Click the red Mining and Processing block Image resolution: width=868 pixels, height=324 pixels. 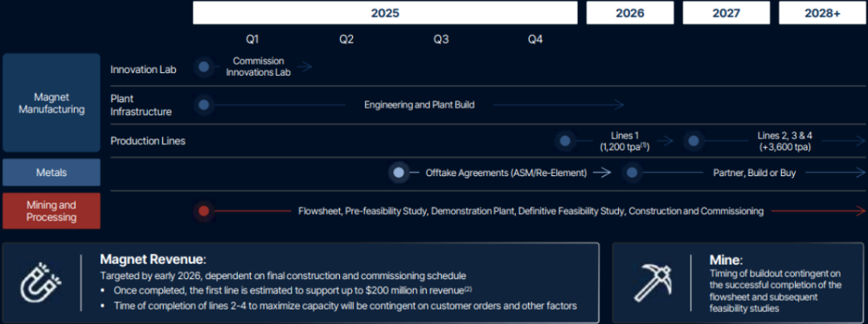51,211
